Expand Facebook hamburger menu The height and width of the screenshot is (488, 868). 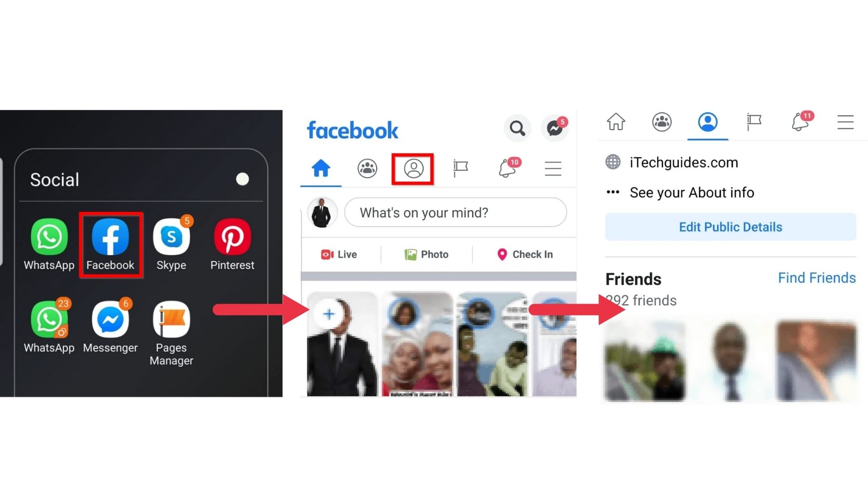[x=553, y=168]
